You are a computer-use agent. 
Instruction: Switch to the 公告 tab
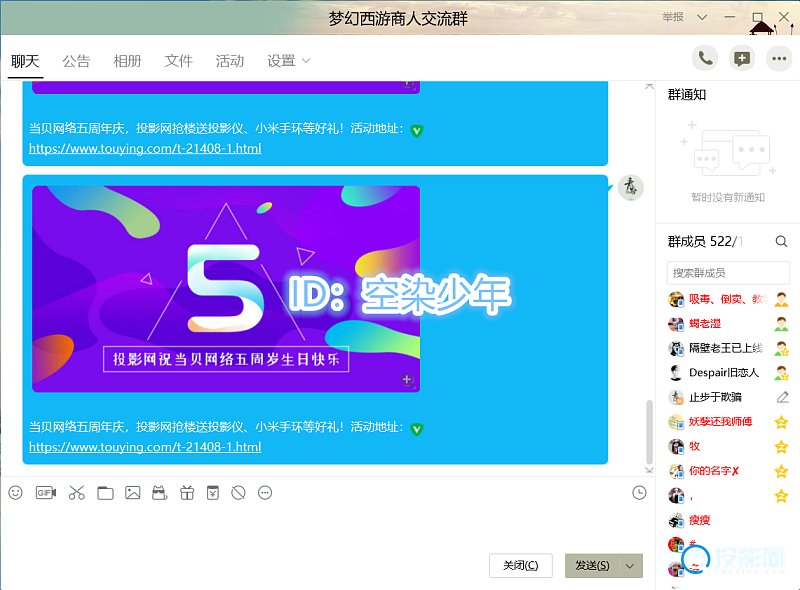pos(76,61)
